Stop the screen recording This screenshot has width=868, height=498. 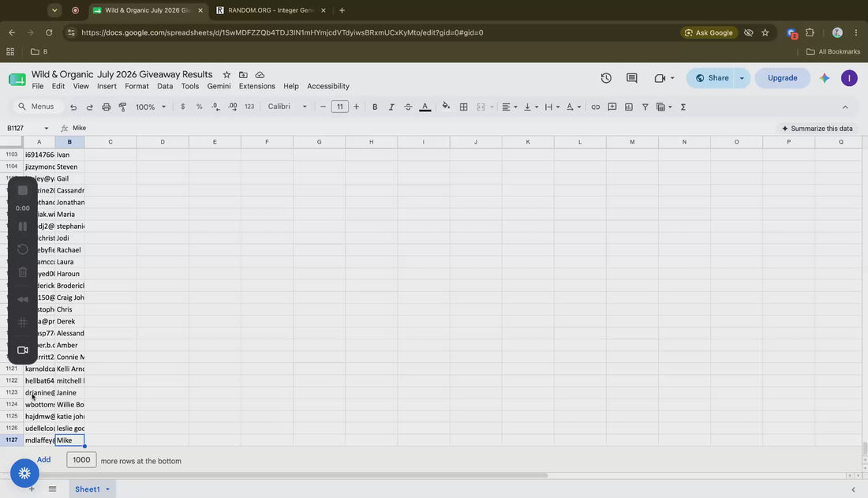pyautogui.click(x=23, y=190)
